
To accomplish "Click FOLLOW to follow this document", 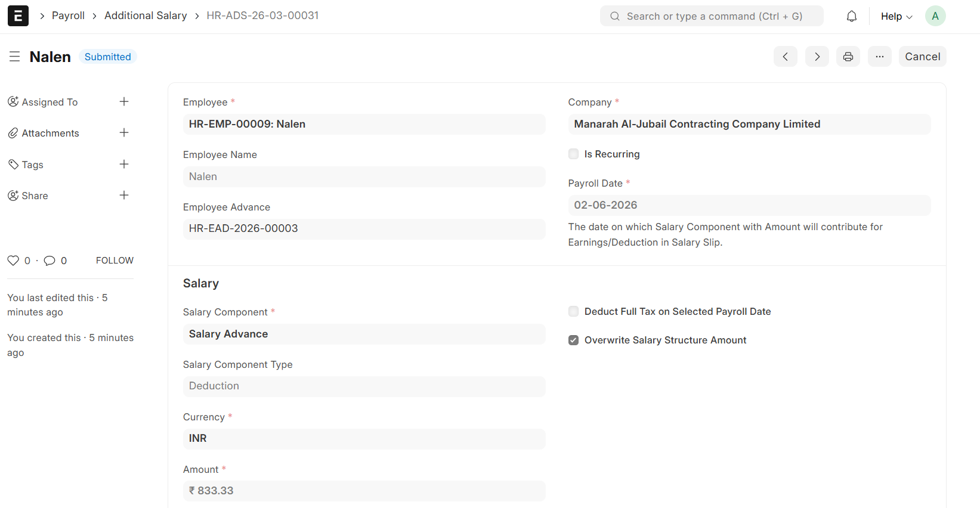I will coord(115,261).
